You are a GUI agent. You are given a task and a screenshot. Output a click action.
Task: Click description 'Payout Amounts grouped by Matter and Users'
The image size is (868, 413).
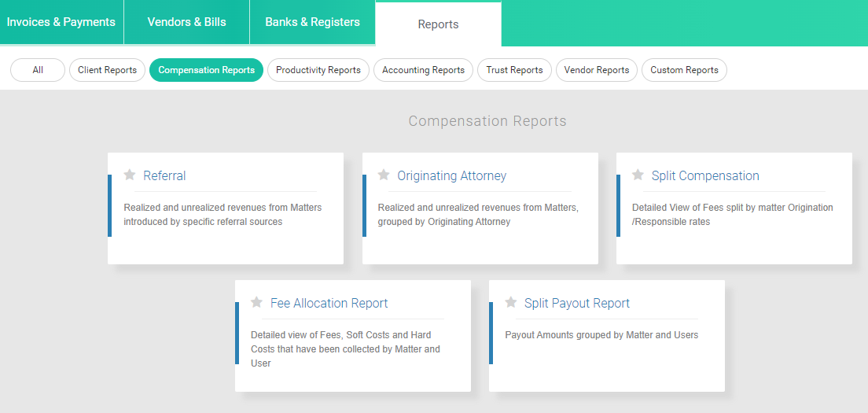point(601,335)
